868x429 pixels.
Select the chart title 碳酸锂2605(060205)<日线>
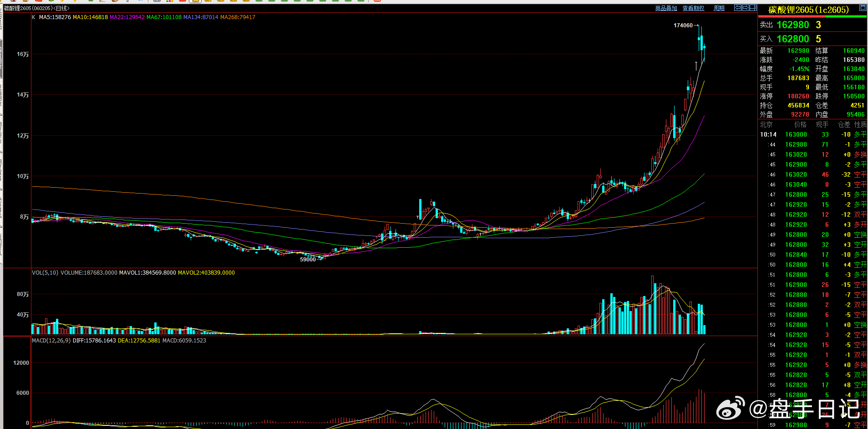coord(36,8)
